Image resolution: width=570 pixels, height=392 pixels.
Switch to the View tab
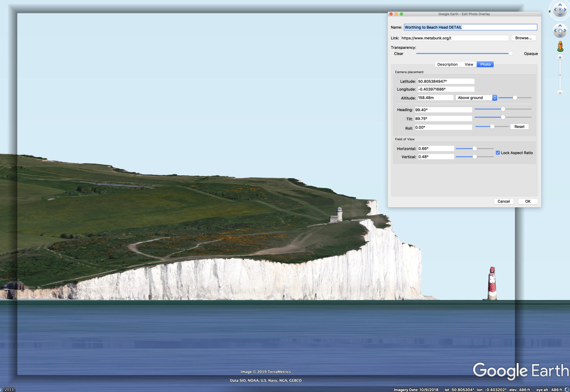[469, 65]
